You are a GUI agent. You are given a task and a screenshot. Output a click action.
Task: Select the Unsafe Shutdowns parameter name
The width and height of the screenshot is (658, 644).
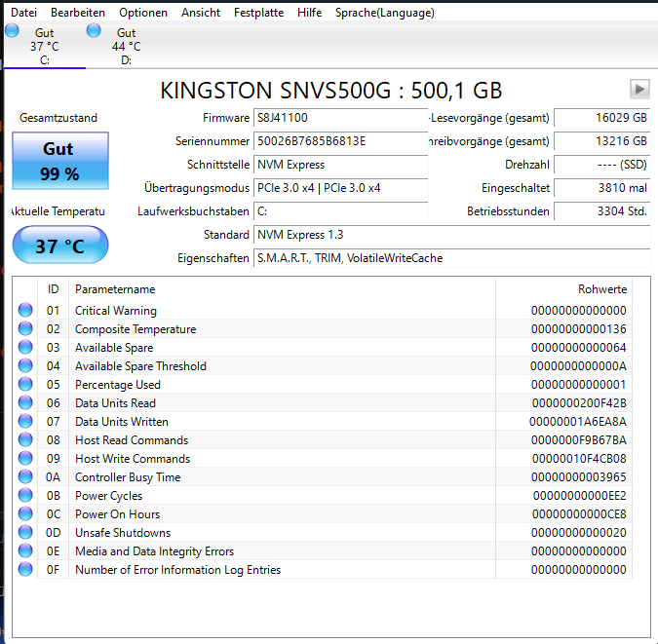[x=123, y=533]
